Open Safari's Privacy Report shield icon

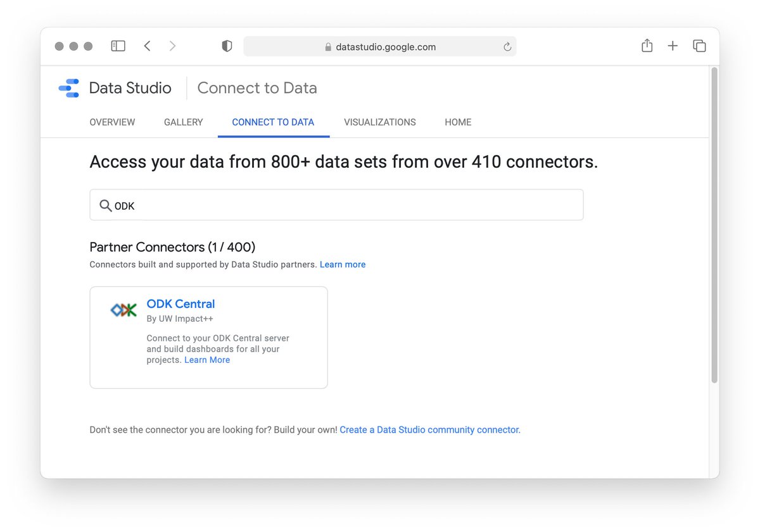226,46
